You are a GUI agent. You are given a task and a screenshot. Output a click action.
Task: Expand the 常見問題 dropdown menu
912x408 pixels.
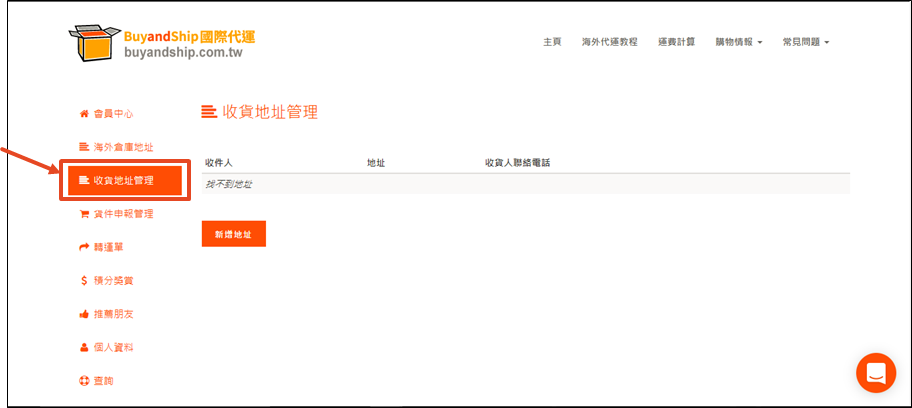pos(806,42)
